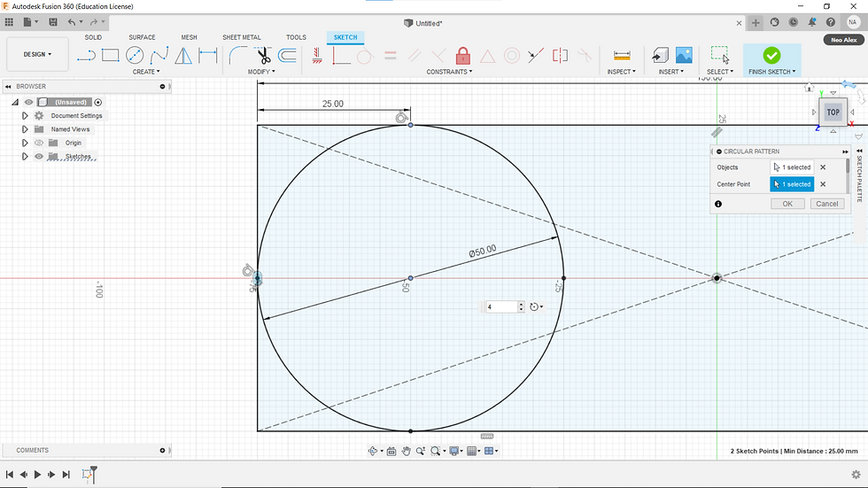
Task: Toggle visibility of the Sketches folder
Action: 39,157
